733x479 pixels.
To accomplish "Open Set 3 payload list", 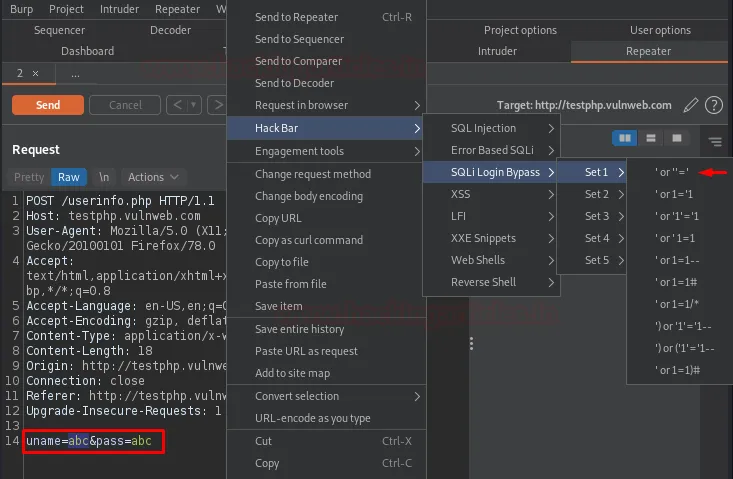I will coord(591,216).
